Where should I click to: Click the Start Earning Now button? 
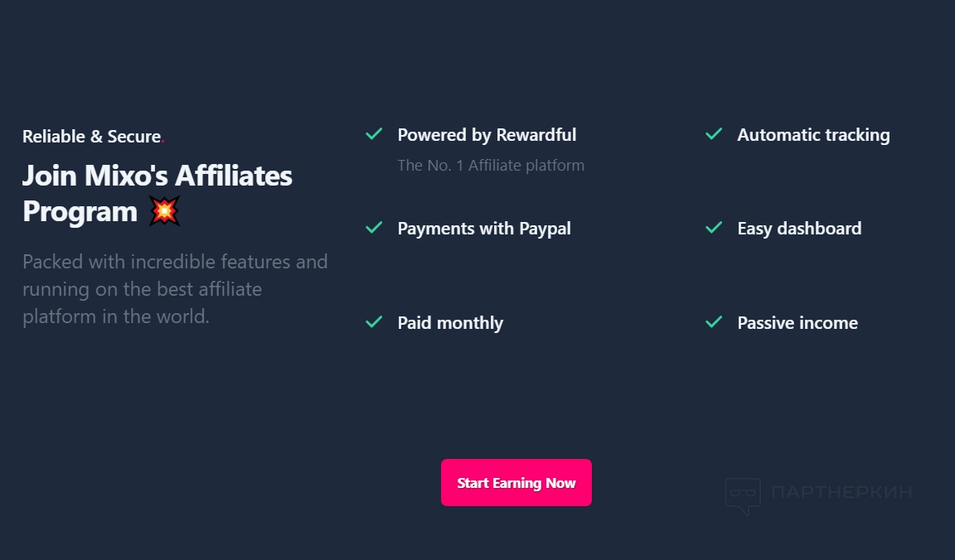click(516, 482)
